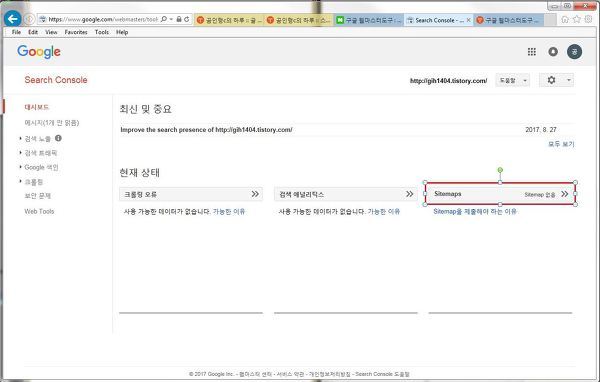Click the 개인정보처리방침 footer link
The width and height of the screenshot is (600, 382).
[329, 374]
